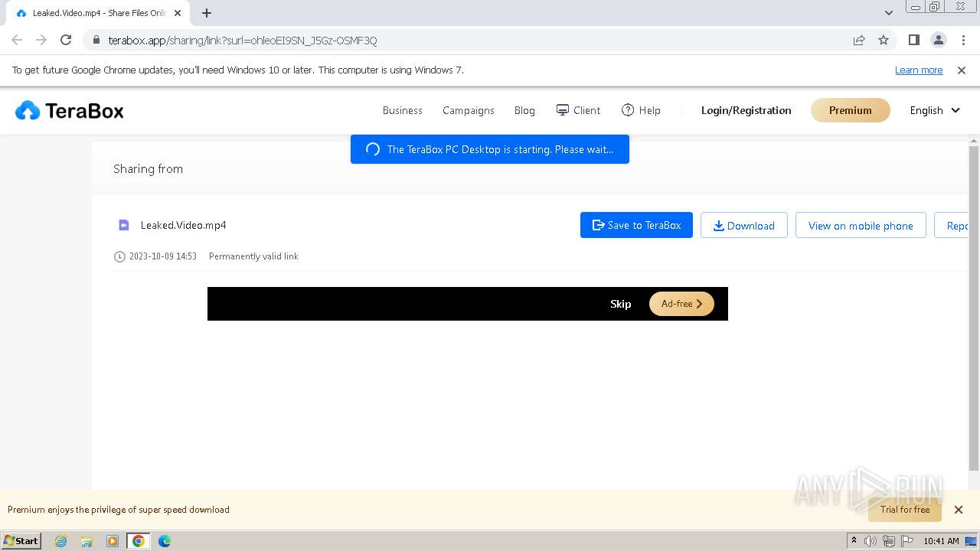Click the Download button
The height and width of the screenshot is (551, 980).
point(744,226)
